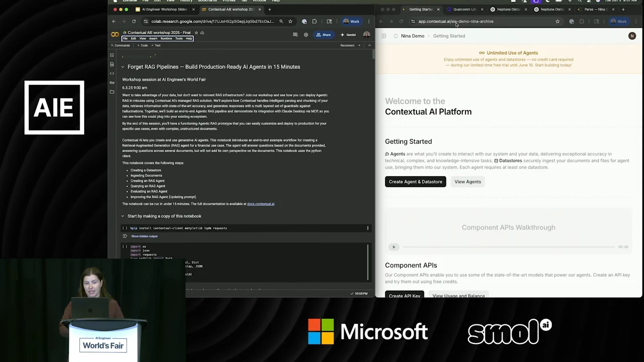
Task: Open Colab find and replace sidebar icon
Action: point(112,64)
